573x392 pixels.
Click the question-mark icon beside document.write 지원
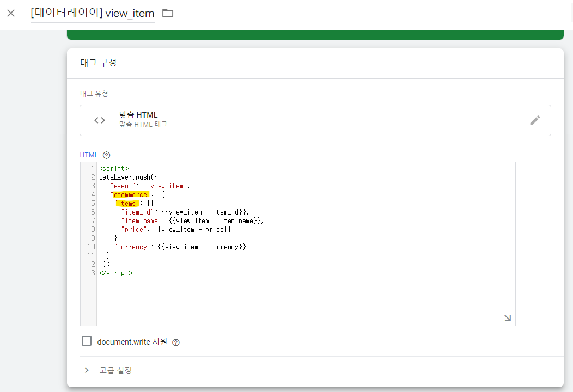coord(175,342)
